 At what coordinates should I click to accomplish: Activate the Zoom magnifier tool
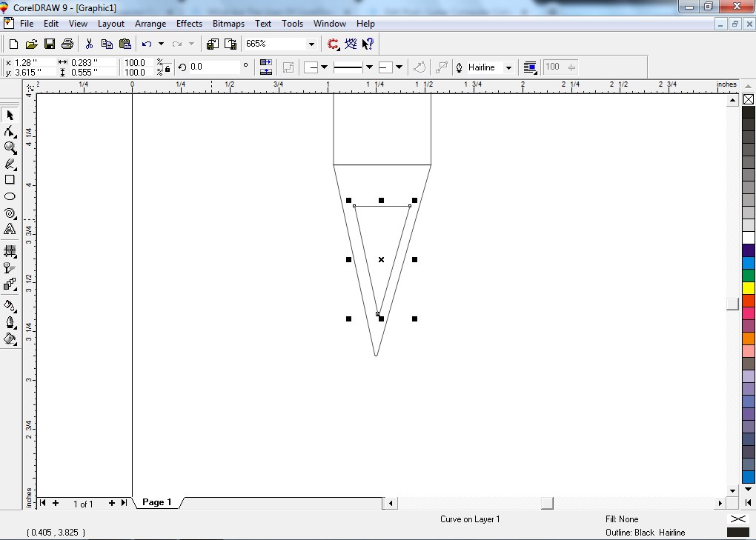tap(10, 147)
